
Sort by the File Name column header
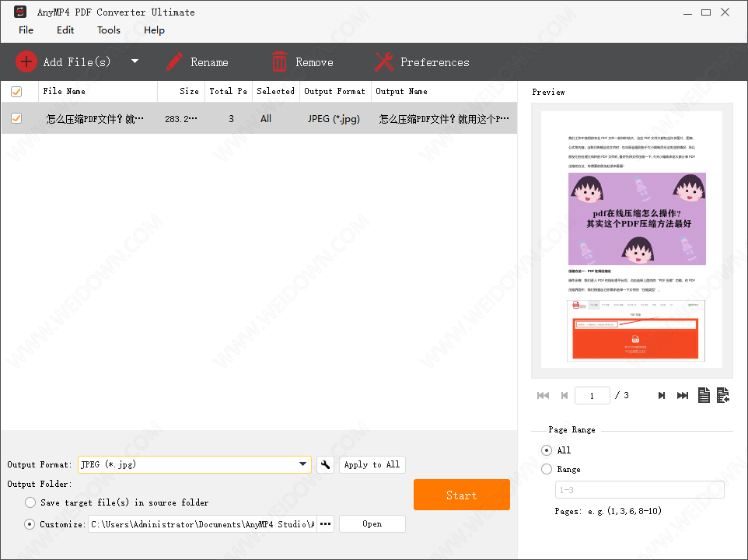[x=98, y=91]
